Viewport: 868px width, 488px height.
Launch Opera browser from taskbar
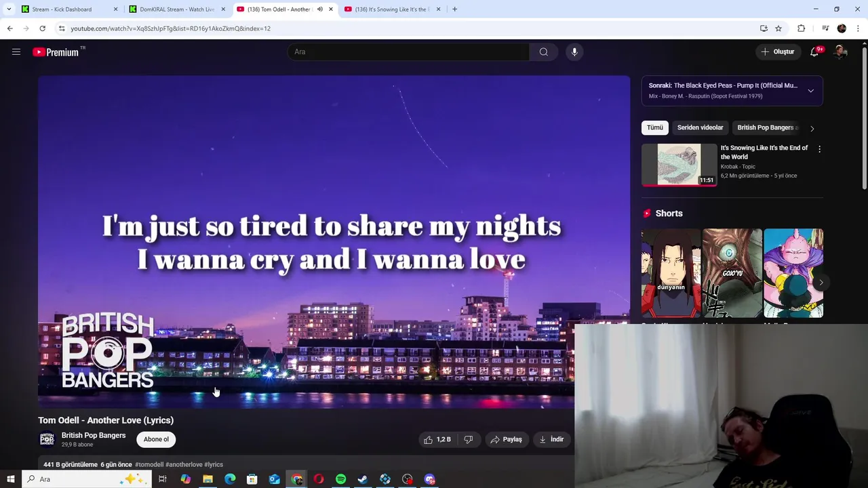(x=318, y=479)
